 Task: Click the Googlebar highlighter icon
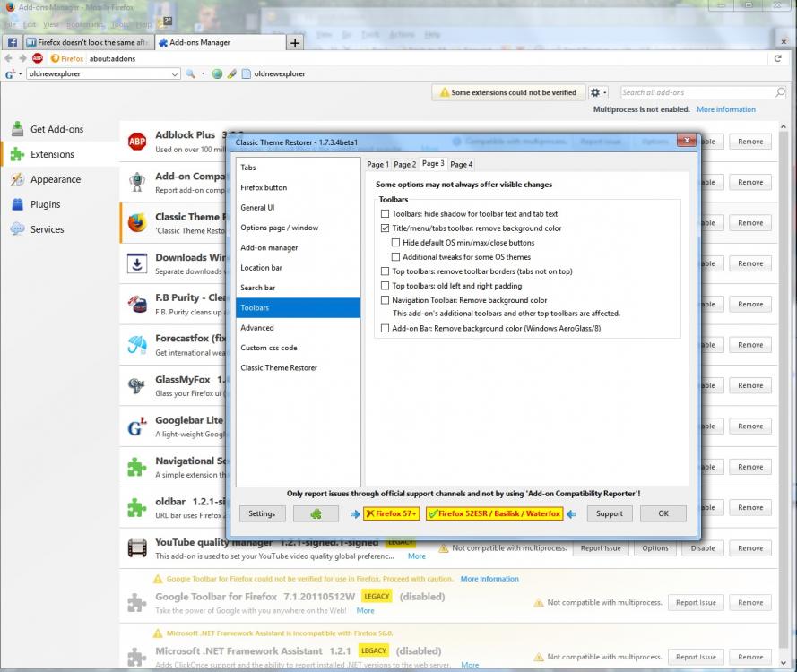coord(230,73)
